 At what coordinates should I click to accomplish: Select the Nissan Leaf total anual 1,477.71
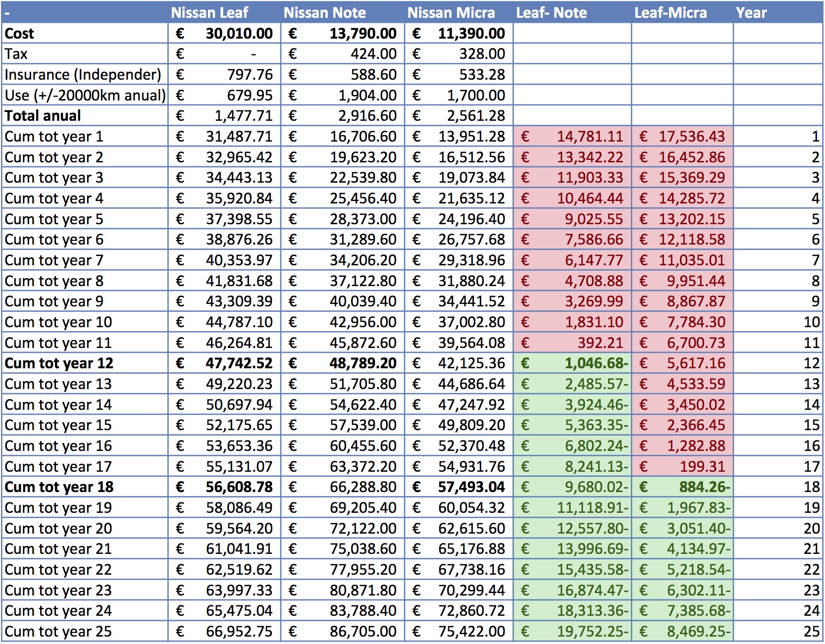pos(243,116)
